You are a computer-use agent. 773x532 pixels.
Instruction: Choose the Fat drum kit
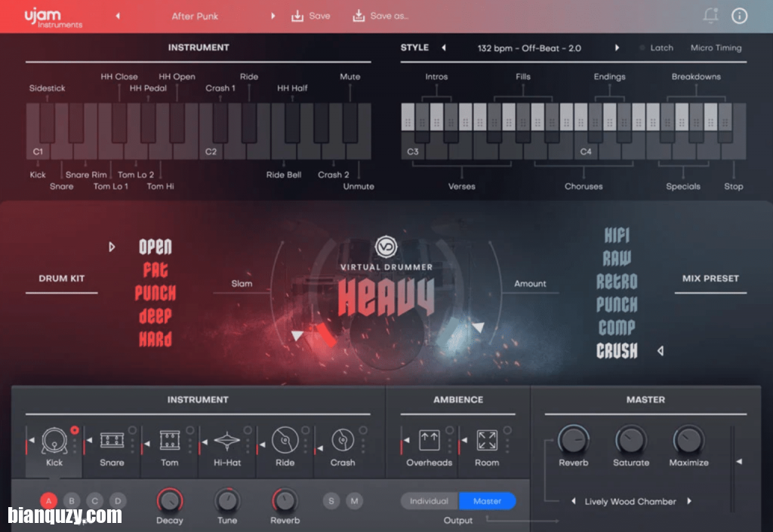click(156, 269)
